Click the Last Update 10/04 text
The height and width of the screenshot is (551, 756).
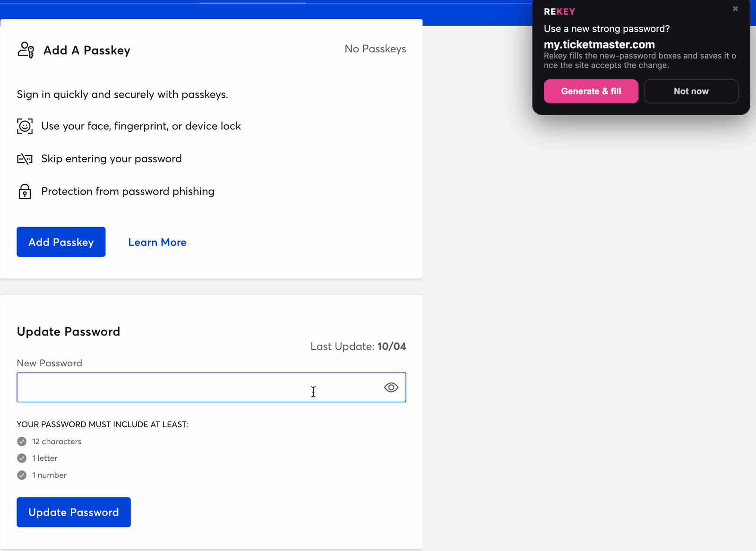358,346
